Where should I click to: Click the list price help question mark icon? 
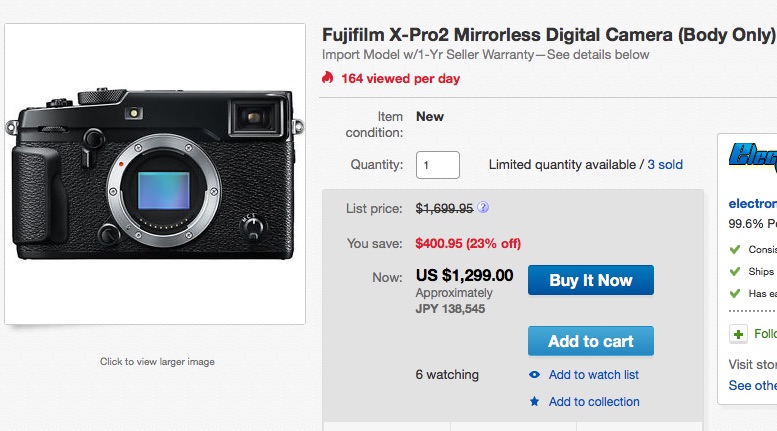click(x=483, y=208)
